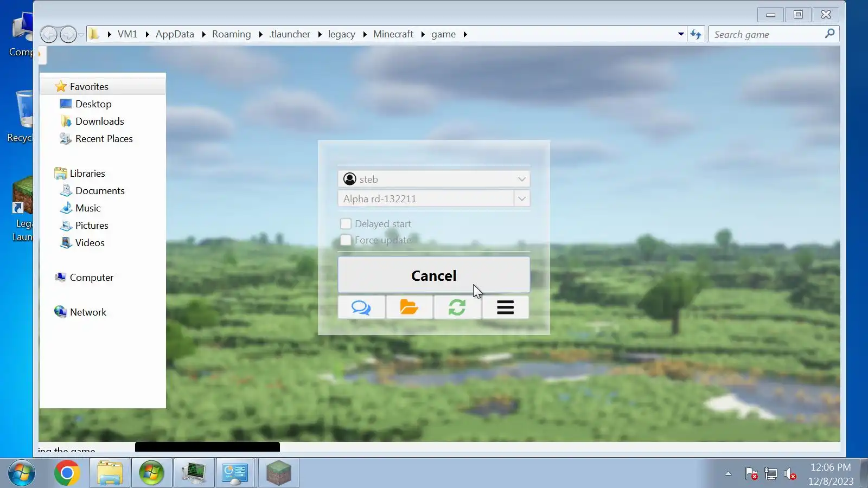Image resolution: width=868 pixels, height=488 pixels.
Task: Expand the arrow after VM1 in breadcrumb
Action: pyautogui.click(x=147, y=34)
